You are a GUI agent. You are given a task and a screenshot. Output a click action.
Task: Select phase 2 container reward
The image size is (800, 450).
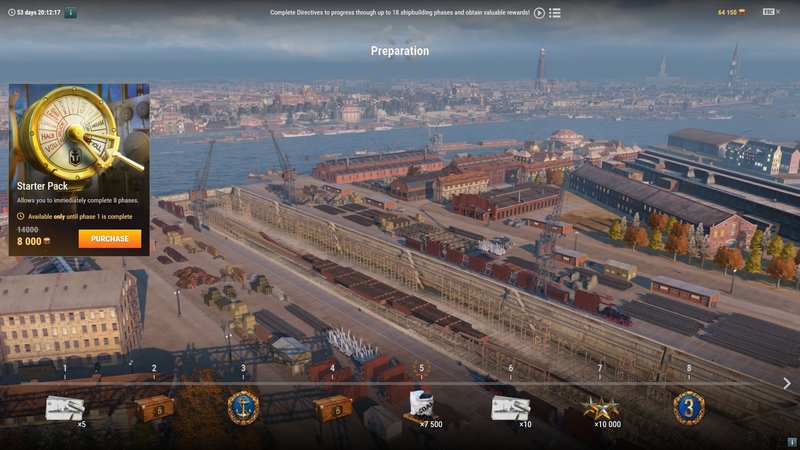154,408
